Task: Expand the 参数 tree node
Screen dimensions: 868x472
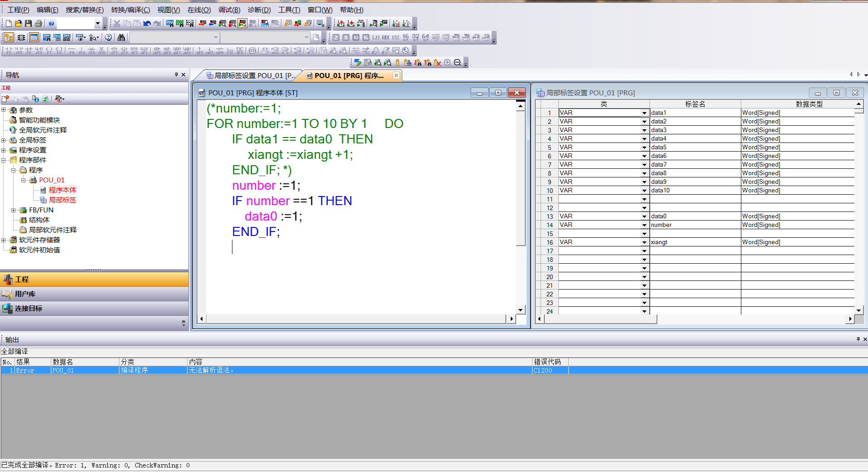Action: click(4, 110)
